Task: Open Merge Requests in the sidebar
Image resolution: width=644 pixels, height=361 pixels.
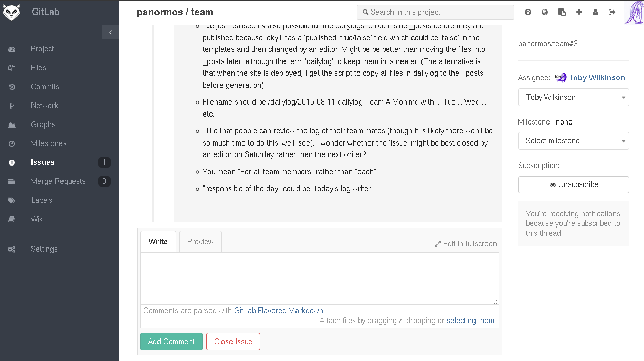Action: (58, 181)
